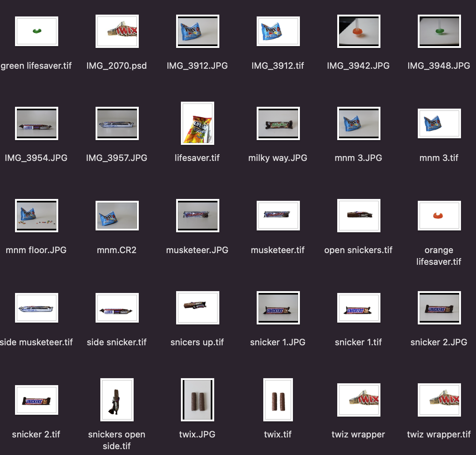
Task: Click the 'snicker 2.JPG' file name
Action: [x=439, y=342]
